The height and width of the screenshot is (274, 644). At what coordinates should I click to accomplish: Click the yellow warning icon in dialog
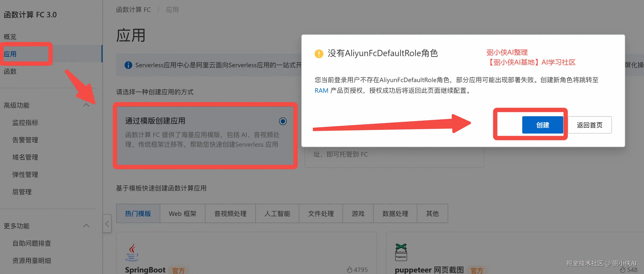(x=319, y=54)
